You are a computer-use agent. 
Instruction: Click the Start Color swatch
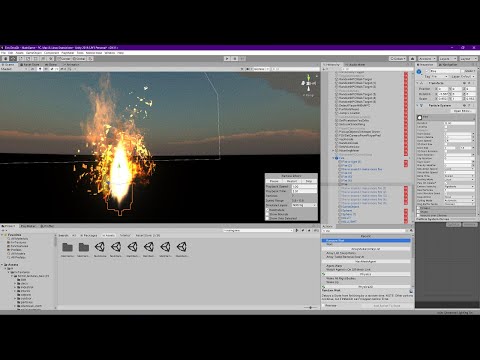459,162
